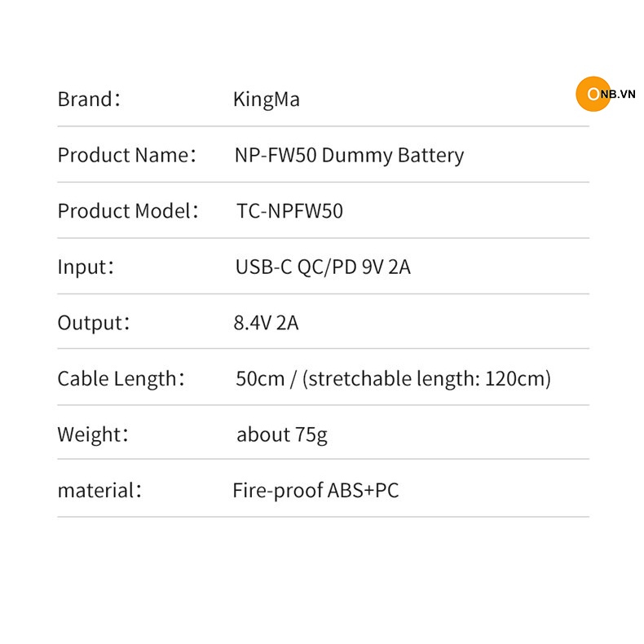The width and height of the screenshot is (644, 644).
Task: Click the "NB.VN" text beside the logo
Action: (x=618, y=95)
